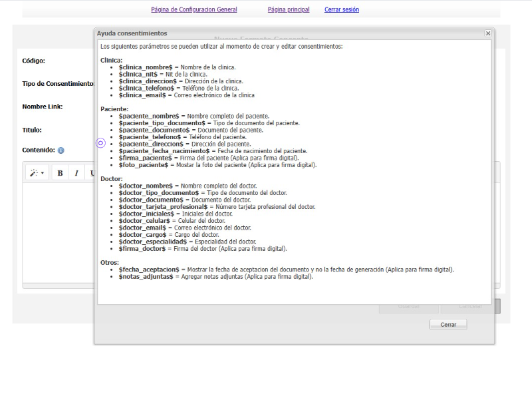Select the $doctor_tipo_documento$ parameter text
Image resolution: width=532 pixels, height=416 pixels.
click(159, 193)
